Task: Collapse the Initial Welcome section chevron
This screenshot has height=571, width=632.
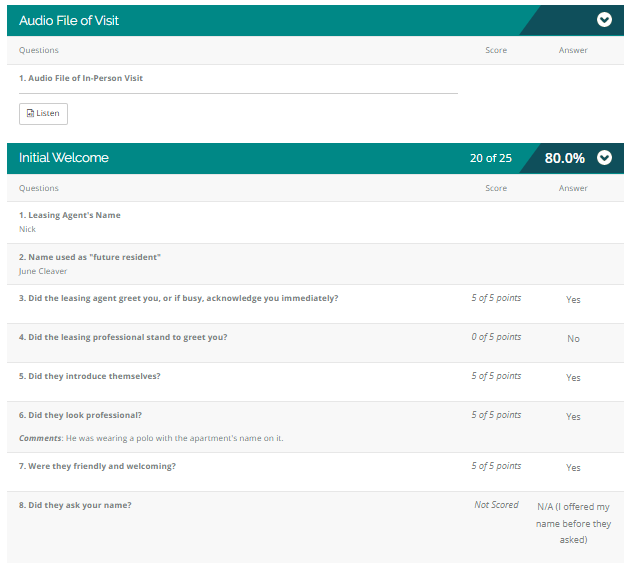Action: click(x=604, y=158)
